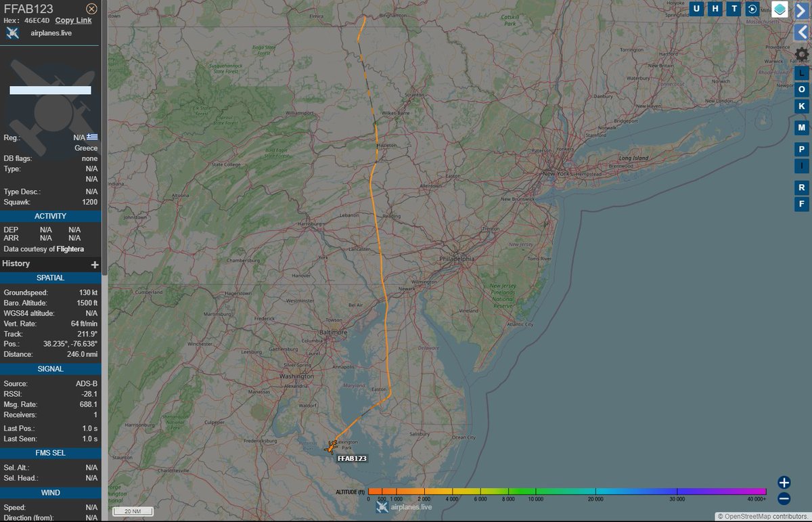
Task: Toggle the F map option button
Action: coord(802,204)
